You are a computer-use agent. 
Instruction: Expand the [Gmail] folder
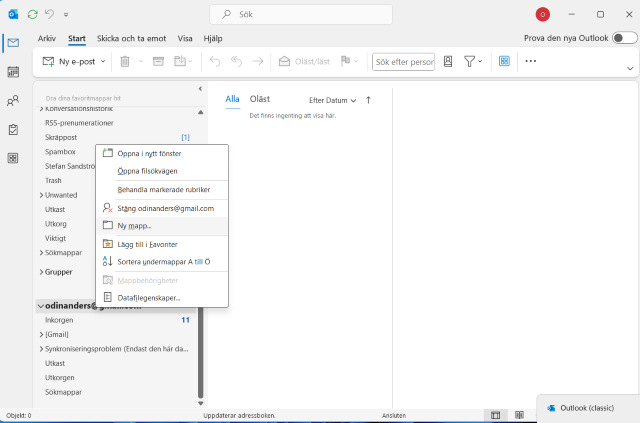point(41,334)
